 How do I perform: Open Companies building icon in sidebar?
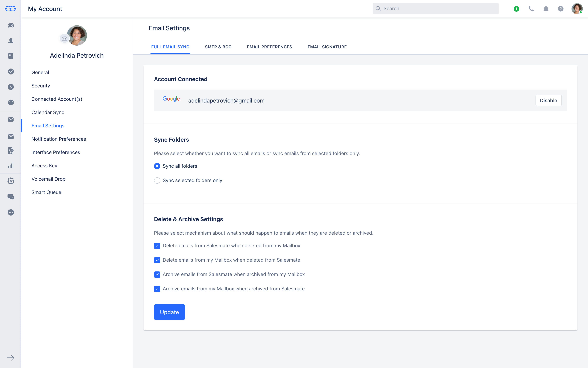(11, 56)
